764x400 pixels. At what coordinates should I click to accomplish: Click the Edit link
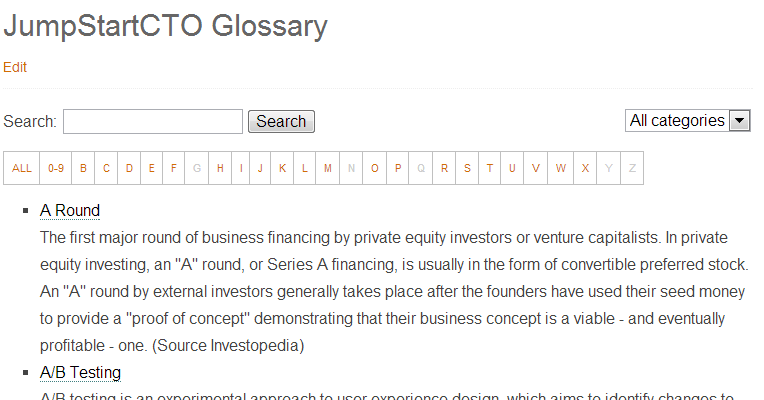(15, 67)
